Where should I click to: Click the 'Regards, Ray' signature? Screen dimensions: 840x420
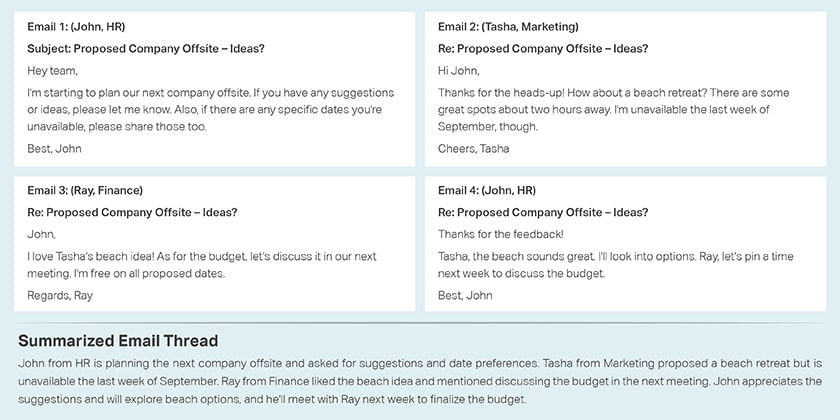click(60, 295)
